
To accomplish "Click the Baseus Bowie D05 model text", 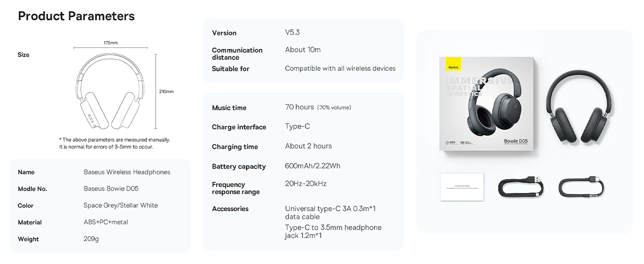I will [x=111, y=189].
